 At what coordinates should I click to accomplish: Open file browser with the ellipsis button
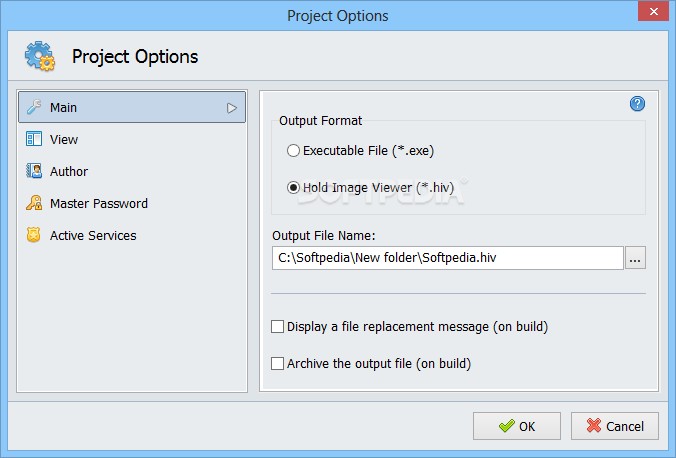(635, 258)
